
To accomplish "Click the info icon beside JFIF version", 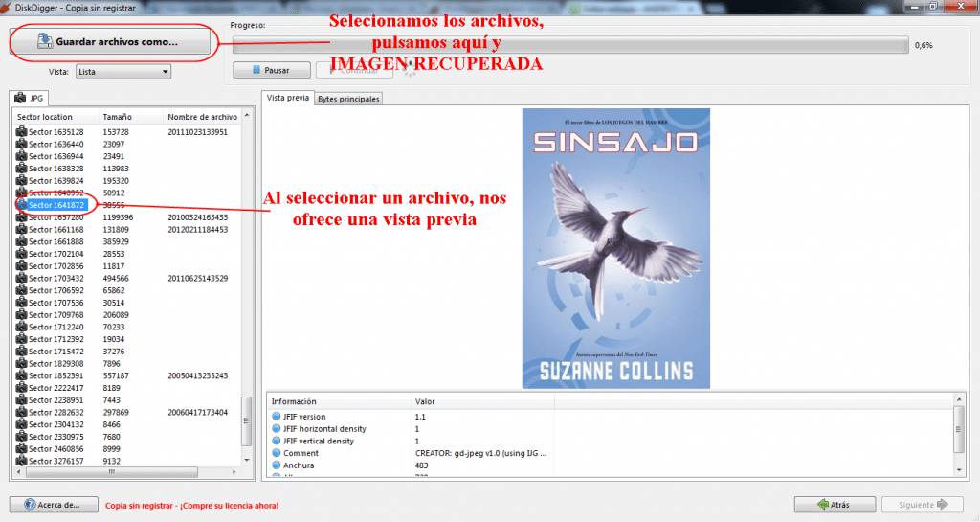I will [277, 417].
